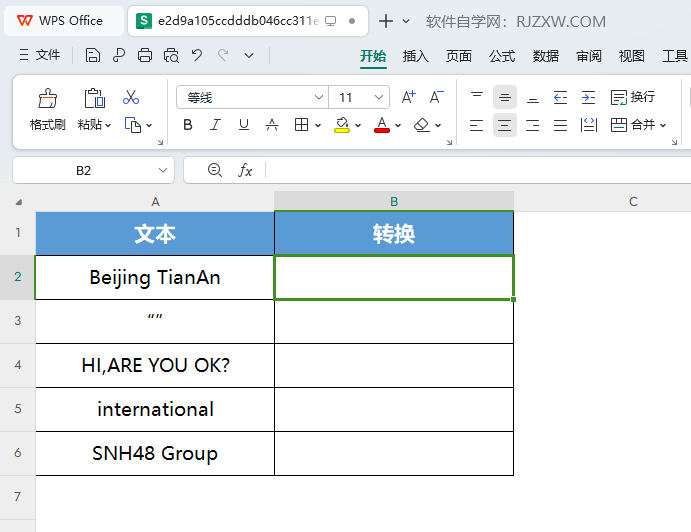This screenshot has height=532, width=691.
Task: Click the Save icon in quick toolbar
Action: click(x=93, y=56)
